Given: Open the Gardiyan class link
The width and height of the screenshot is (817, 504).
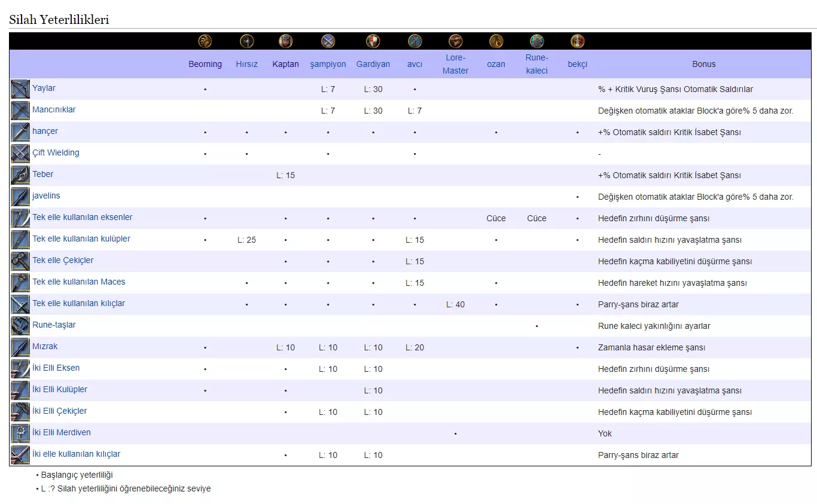Looking at the screenshot, I should (x=373, y=65).
